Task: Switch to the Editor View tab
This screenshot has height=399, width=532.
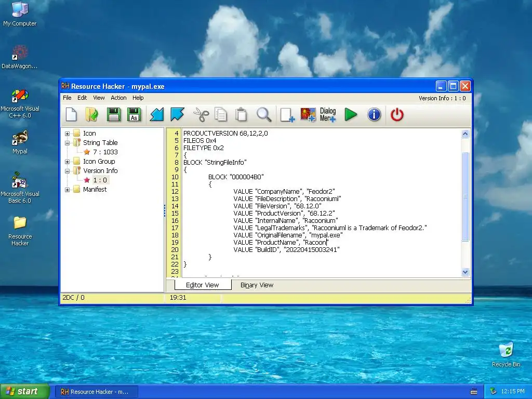Action: pyautogui.click(x=203, y=285)
